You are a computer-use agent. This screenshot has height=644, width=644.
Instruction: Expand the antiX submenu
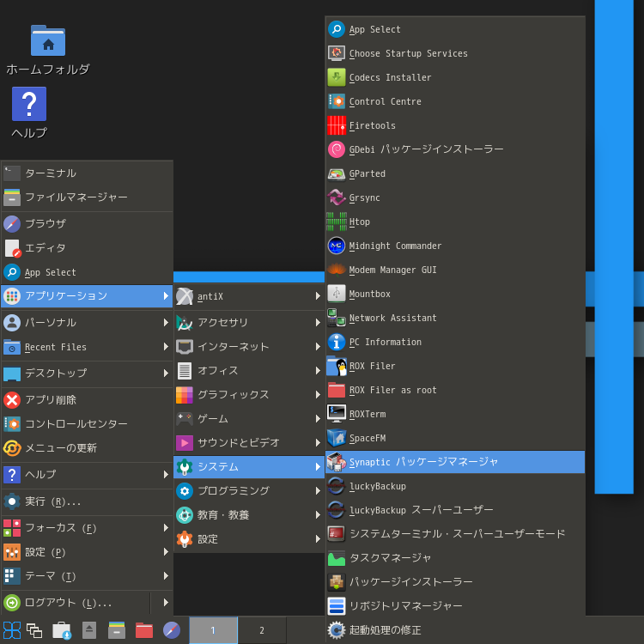click(x=249, y=296)
